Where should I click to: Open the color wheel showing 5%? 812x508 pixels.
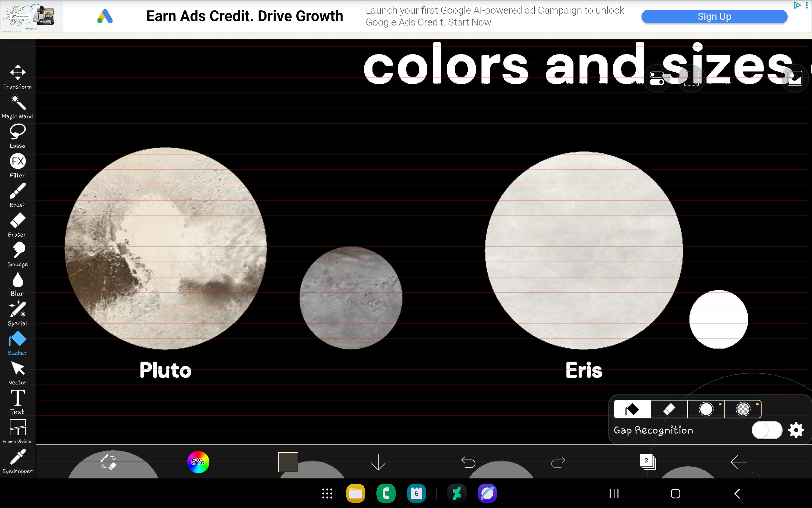click(x=198, y=462)
